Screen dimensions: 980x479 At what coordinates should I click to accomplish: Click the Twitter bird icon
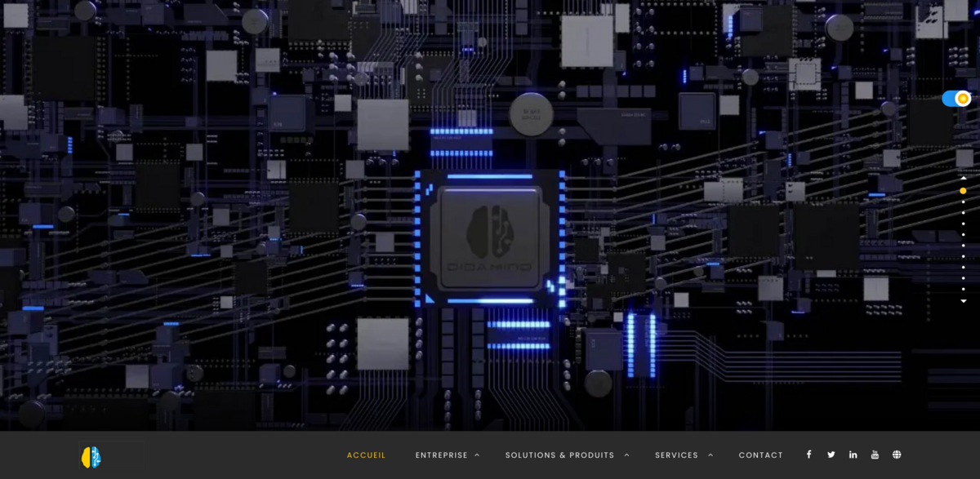[x=831, y=455]
